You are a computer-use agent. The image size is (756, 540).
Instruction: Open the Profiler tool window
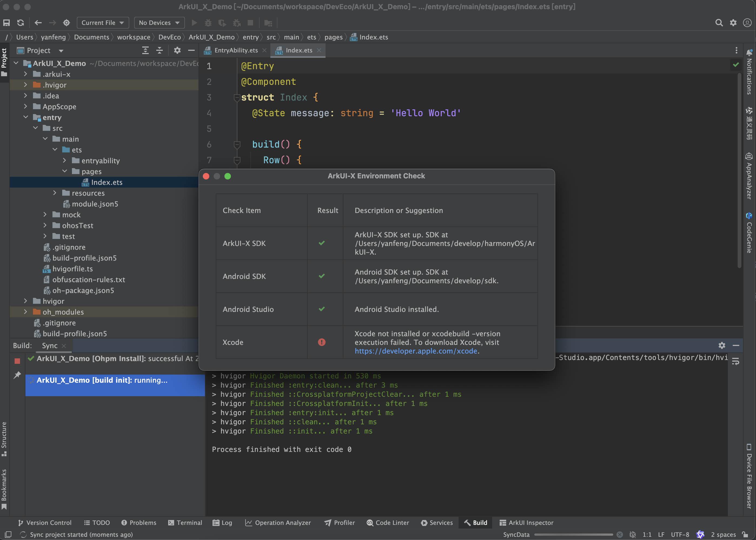click(x=340, y=523)
